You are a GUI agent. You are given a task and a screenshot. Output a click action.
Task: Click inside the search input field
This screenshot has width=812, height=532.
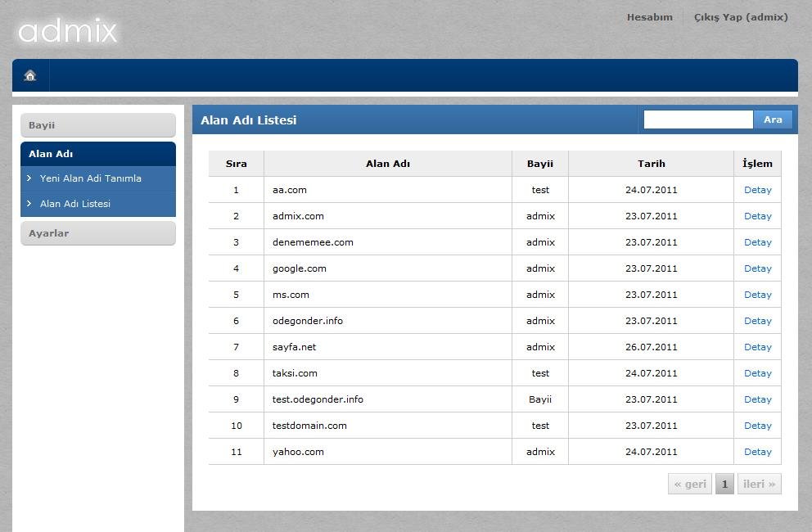(697, 119)
